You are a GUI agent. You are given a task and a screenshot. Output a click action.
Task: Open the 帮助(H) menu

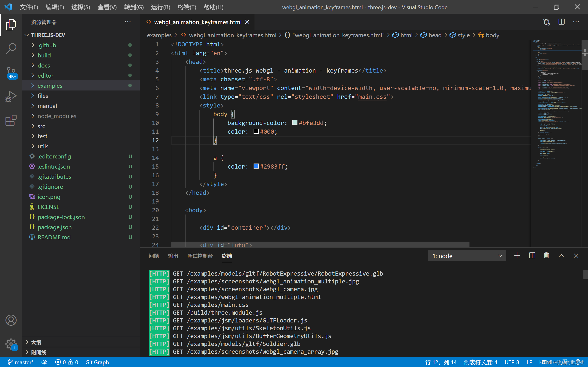213,7
